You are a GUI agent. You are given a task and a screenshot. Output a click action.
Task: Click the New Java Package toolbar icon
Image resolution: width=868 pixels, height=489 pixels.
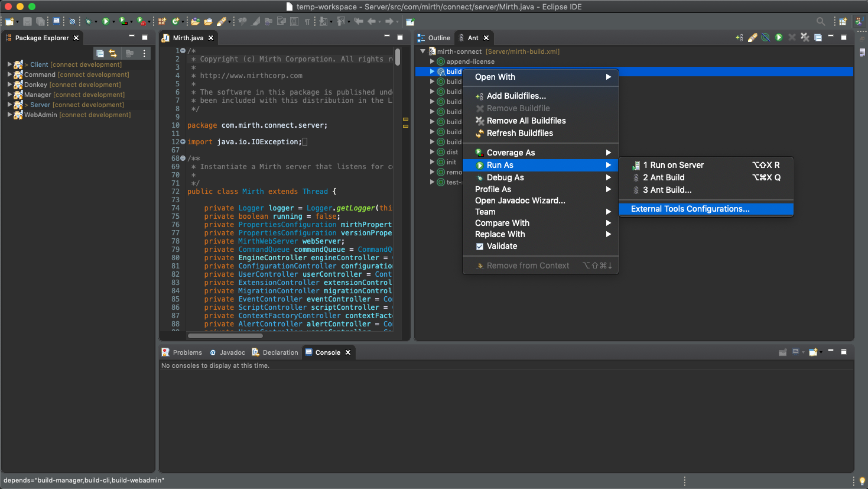(161, 21)
